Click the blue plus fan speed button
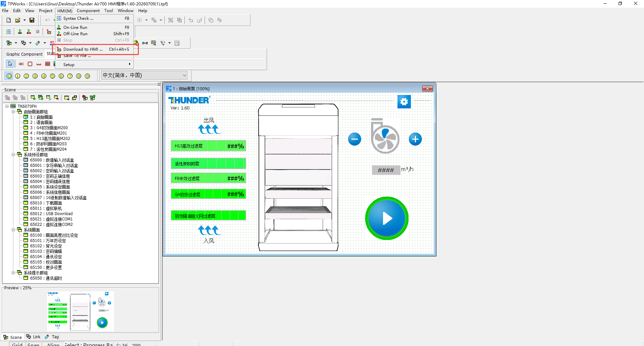Viewport: 644px width, 346px height. pyautogui.click(x=415, y=139)
